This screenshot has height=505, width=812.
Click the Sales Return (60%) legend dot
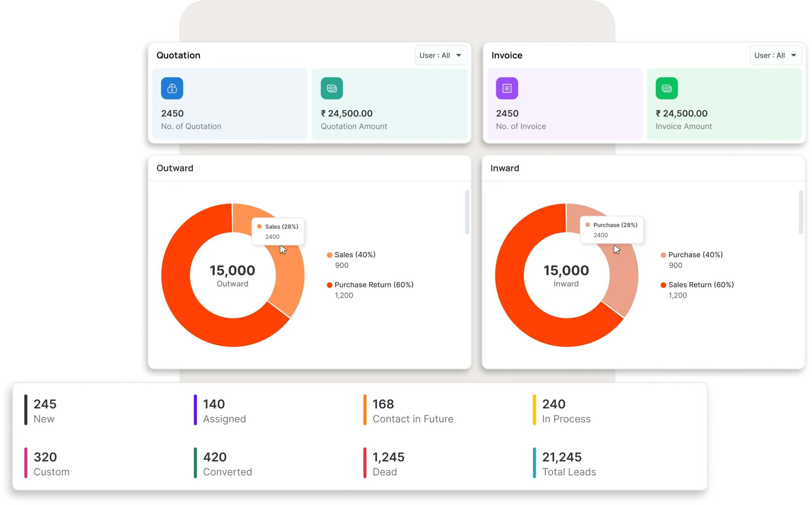click(x=664, y=285)
